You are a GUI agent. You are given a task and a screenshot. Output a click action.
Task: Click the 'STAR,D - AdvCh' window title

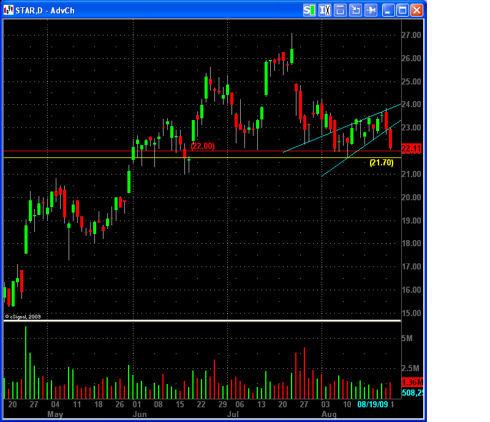coord(45,11)
